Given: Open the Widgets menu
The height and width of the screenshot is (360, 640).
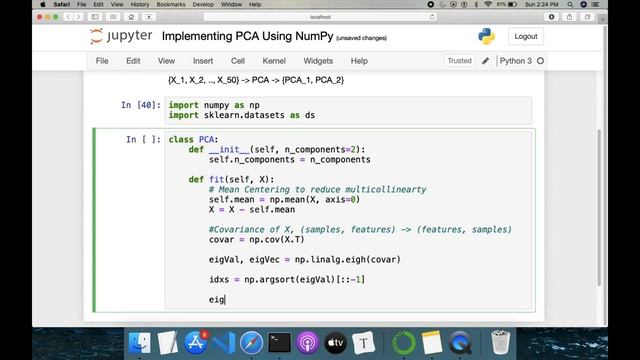Looking at the screenshot, I should point(318,61).
